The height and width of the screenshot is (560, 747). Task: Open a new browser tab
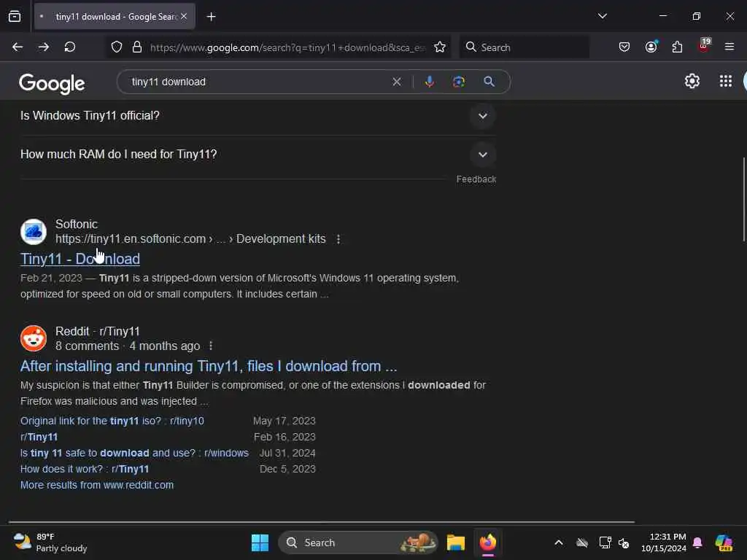point(211,17)
